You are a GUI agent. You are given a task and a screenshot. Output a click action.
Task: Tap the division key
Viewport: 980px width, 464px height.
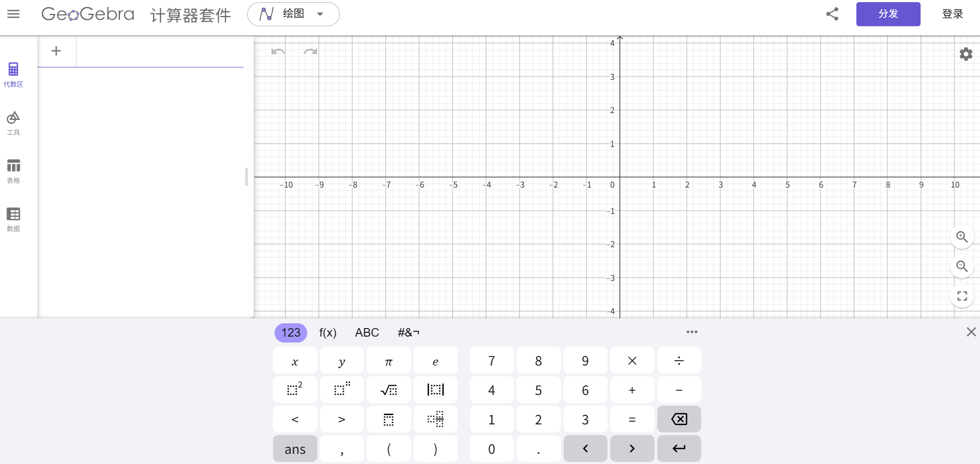pyautogui.click(x=679, y=361)
